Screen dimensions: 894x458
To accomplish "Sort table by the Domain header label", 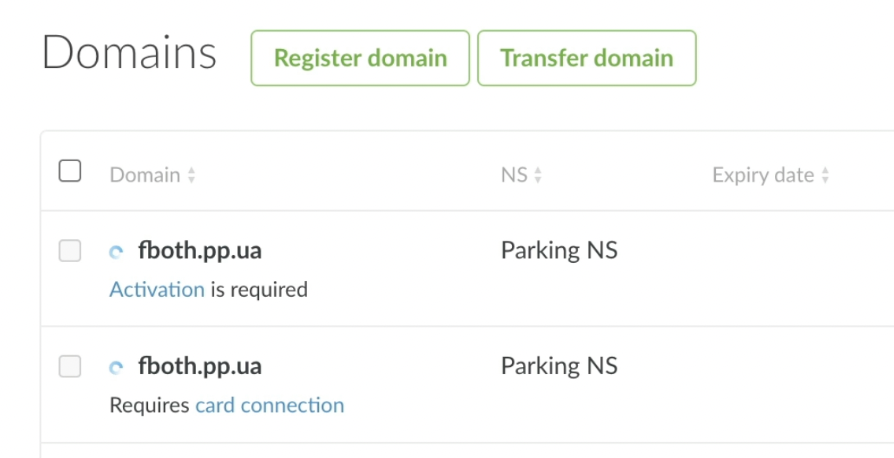I will [145, 175].
